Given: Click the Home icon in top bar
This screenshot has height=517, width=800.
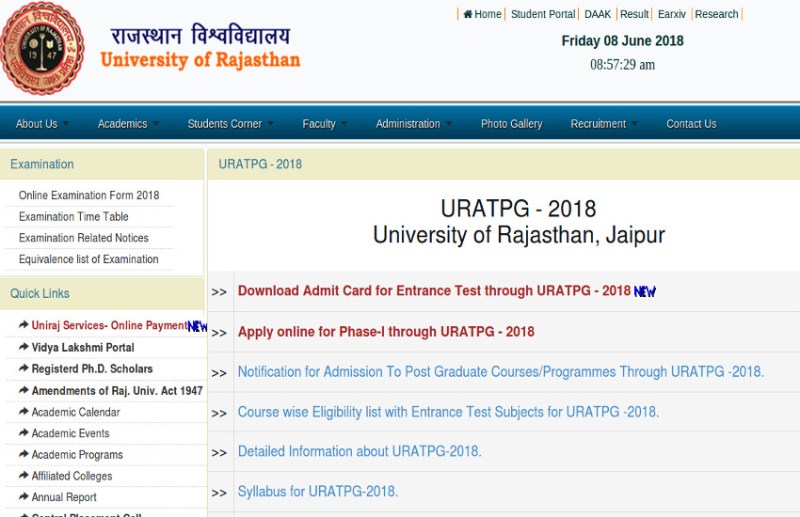Looking at the screenshot, I should 468,15.
